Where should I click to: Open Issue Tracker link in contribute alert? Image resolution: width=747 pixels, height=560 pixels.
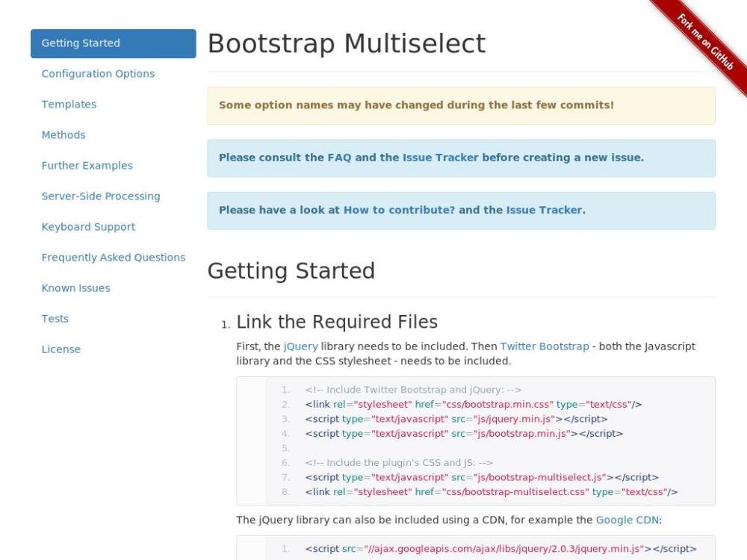click(545, 210)
